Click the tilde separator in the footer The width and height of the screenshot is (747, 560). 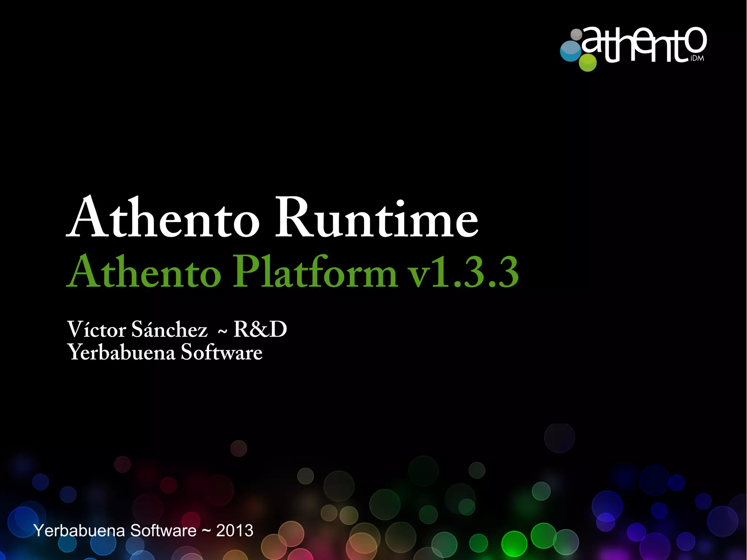pos(206,530)
